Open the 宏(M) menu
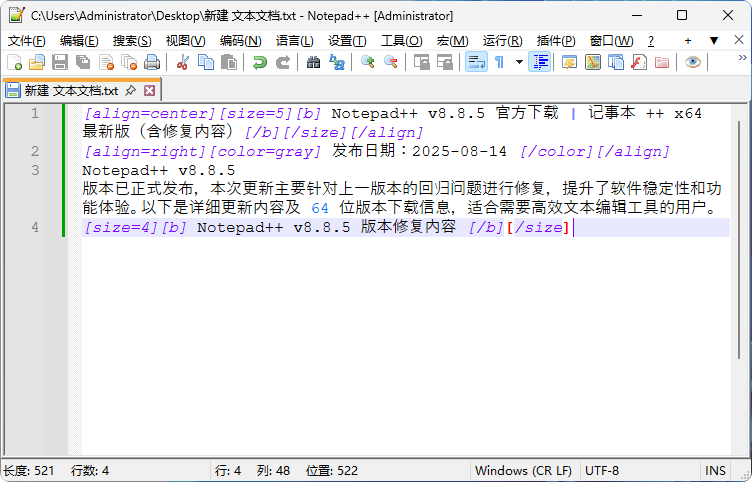The image size is (752, 482). tap(452, 41)
